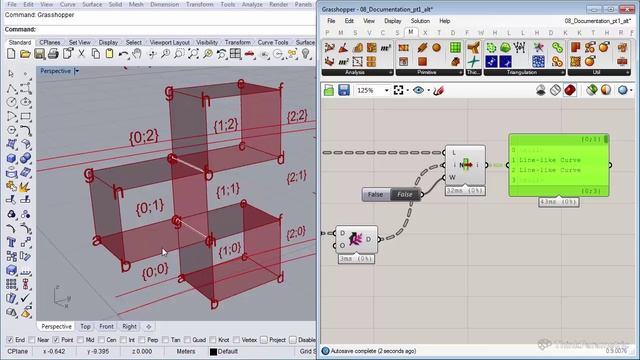The image size is (640, 360).
Task: Click the Undo arrow icon
Action: click(x=123, y=54)
